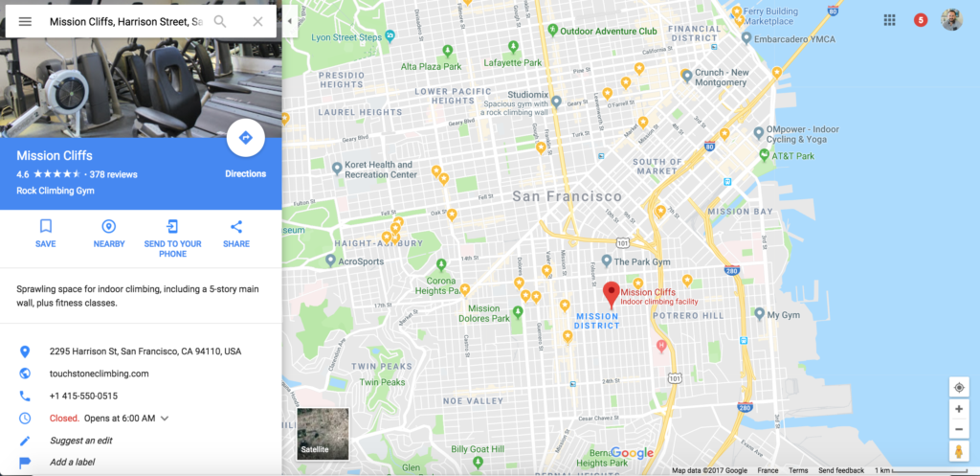The image size is (980, 476).
Task: Open Street View pegman icon
Action: click(x=959, y=451)
